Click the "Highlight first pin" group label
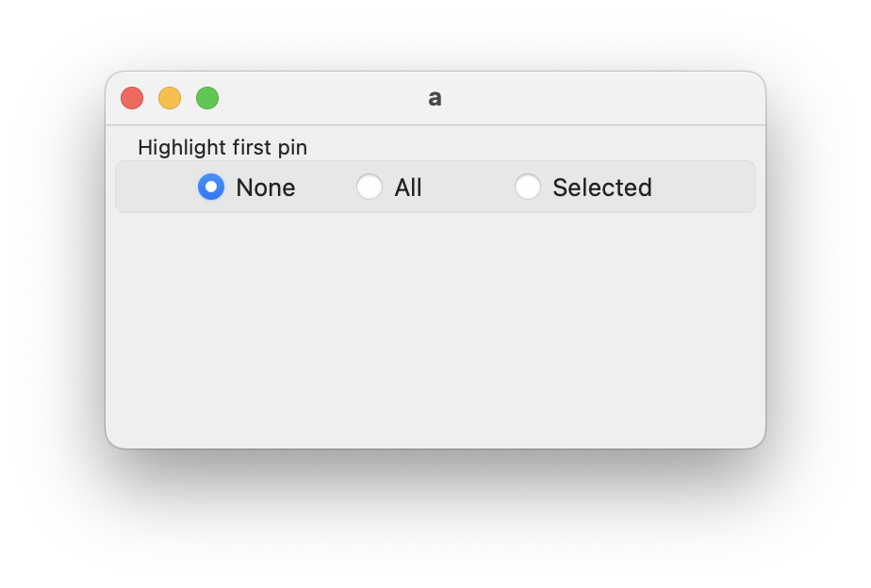This screenshot has width=871, height=588. point(222,147)
